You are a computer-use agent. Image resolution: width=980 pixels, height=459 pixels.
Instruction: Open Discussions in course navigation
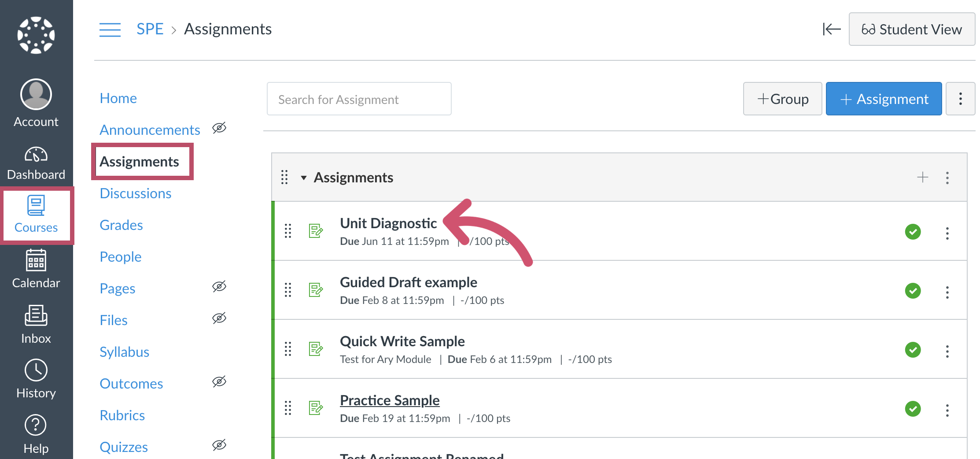[x=135, y=193]
